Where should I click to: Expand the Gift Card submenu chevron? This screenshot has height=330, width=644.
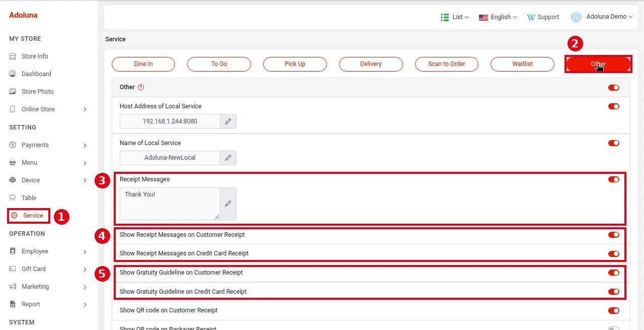click(x=85, y=270)
